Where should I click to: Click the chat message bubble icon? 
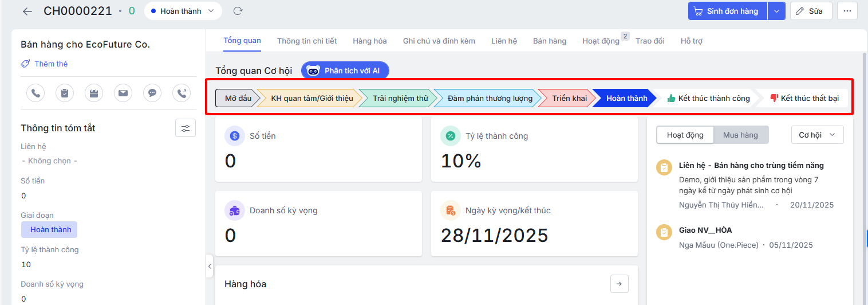click(x=152, y=92)
